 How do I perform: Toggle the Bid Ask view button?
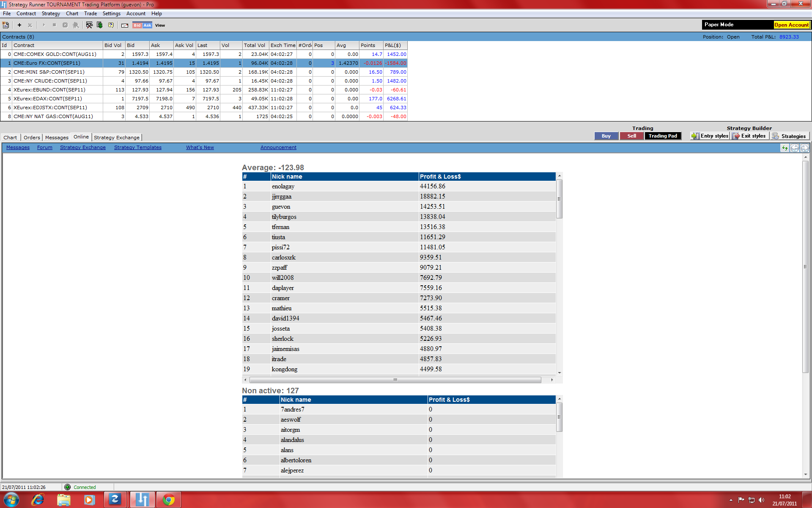pos(142,25)
